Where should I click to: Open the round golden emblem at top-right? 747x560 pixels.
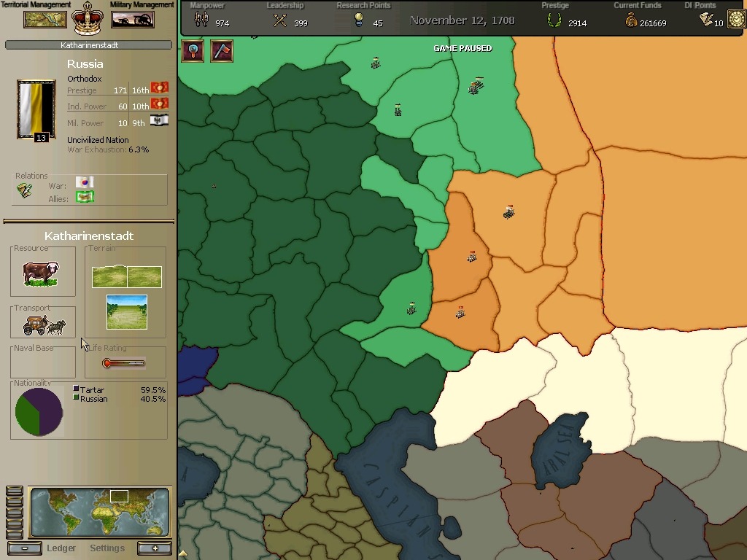pos(737,20)
